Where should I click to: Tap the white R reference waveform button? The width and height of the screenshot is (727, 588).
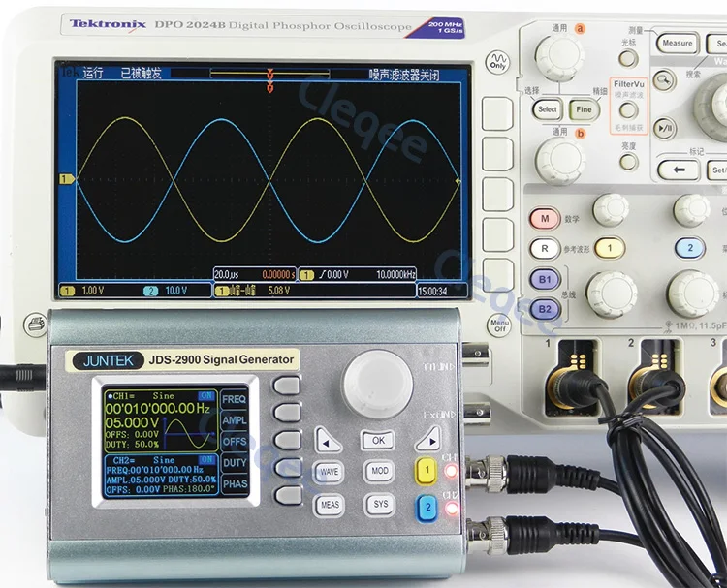coord(545,249)
